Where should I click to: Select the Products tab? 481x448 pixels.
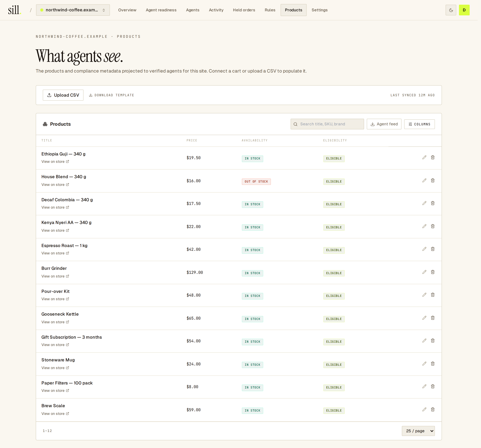click(293, 10)
